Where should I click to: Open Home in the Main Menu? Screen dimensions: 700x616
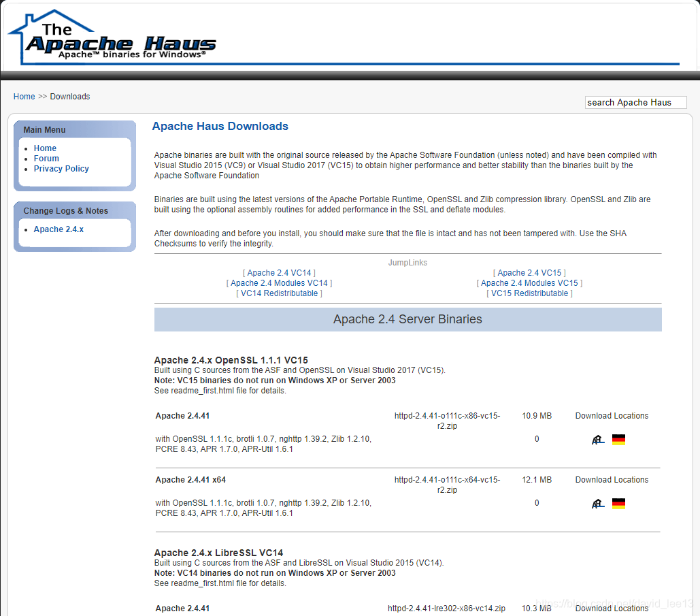(x=45, y=148)
